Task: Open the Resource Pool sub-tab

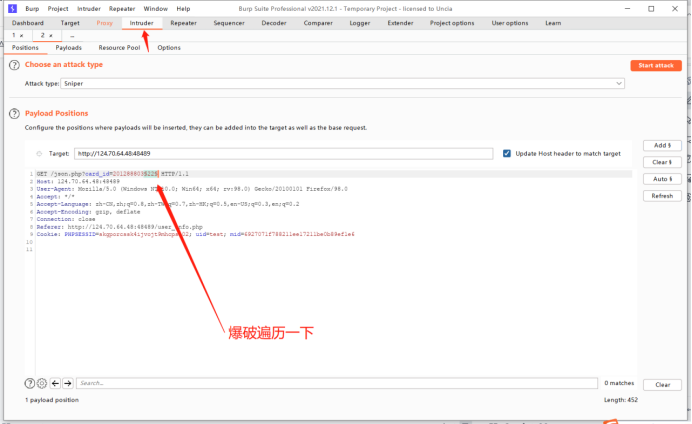Action: tap(119, 48)
